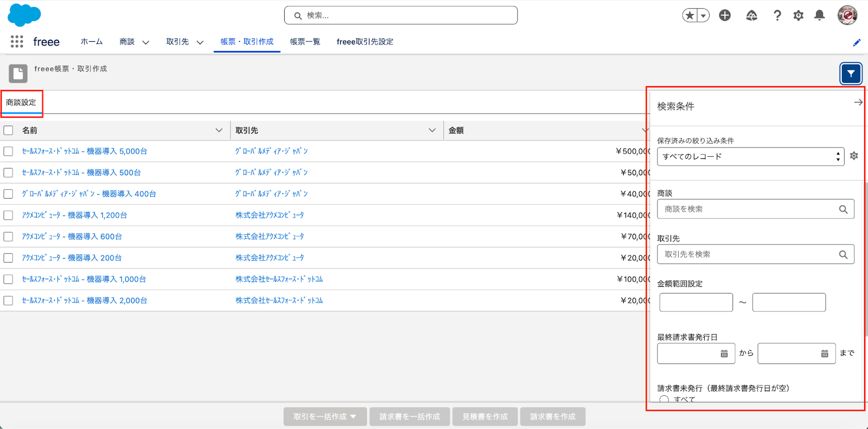Viewport: 868px width, 429px height.
Task: Click the minimum amount range field
Action: pos(696,302)
